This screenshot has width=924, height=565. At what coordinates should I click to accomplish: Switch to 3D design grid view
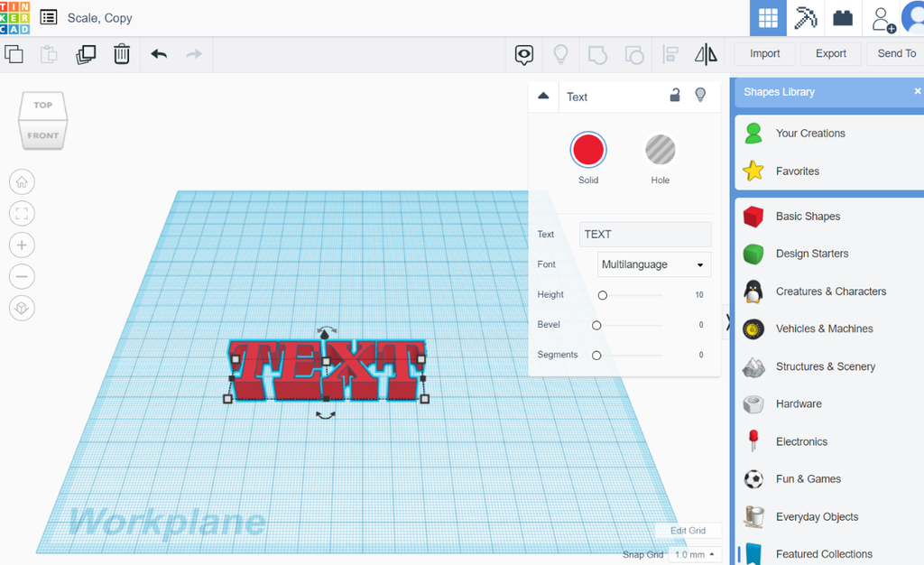coord(768,18)
